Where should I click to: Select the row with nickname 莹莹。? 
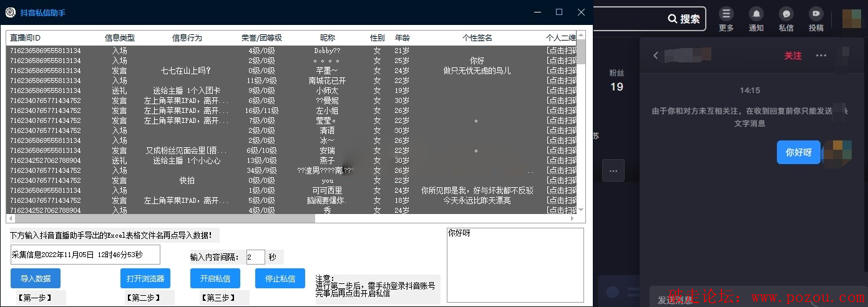(291, 120)
